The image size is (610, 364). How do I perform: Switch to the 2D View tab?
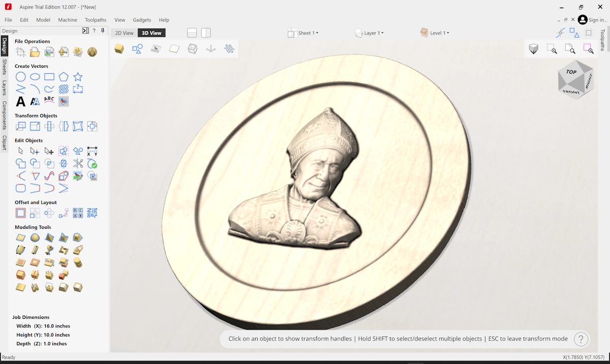[124, 33]
